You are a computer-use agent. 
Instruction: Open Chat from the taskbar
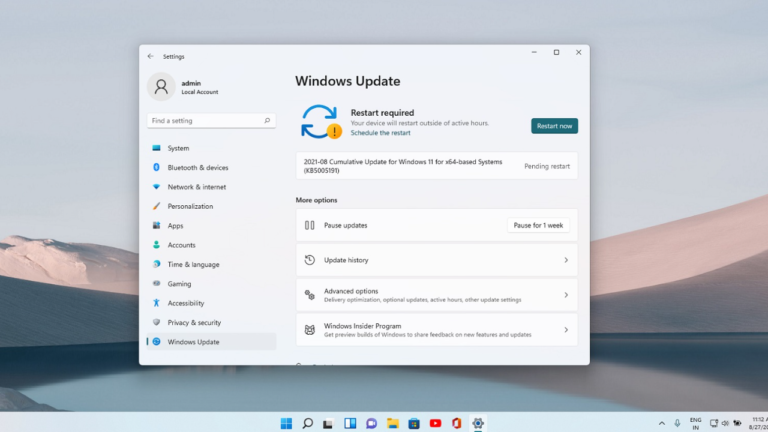point(371,423)
